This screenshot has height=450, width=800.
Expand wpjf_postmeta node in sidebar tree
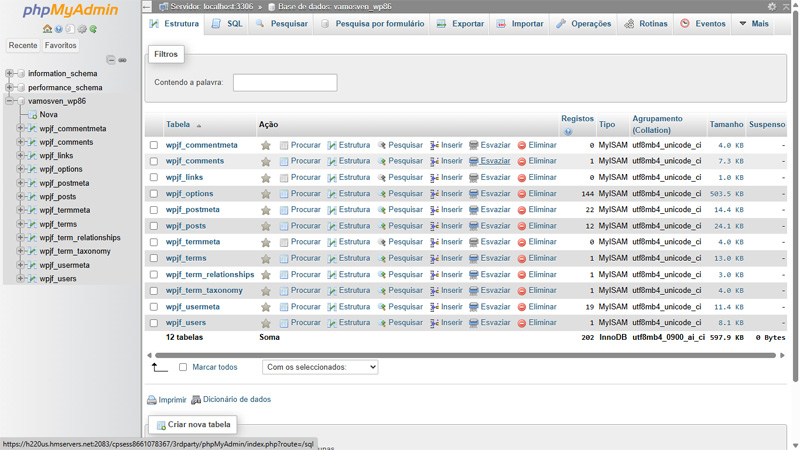20,183
